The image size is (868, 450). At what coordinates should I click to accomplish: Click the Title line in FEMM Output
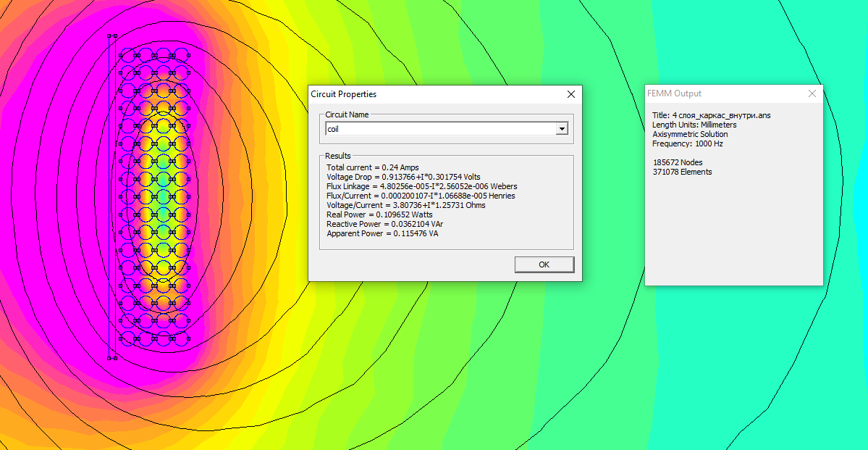(x=712, y=115)
